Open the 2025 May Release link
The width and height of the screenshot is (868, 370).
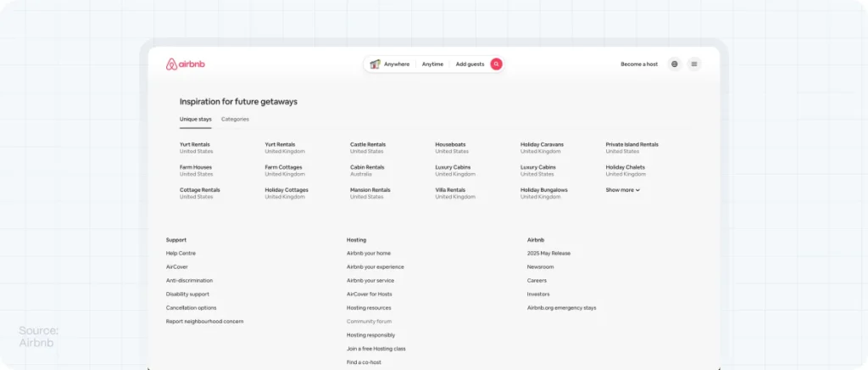[548, 253]
